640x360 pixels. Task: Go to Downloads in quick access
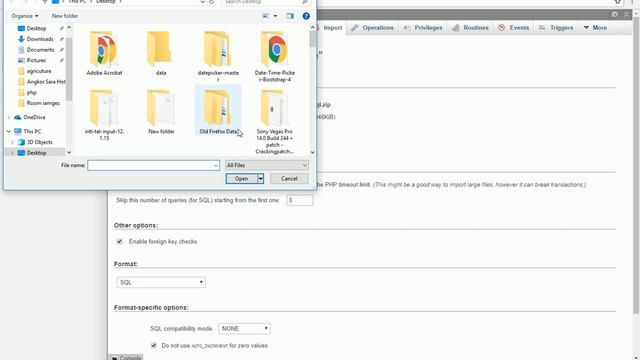(x=40, y=39)
